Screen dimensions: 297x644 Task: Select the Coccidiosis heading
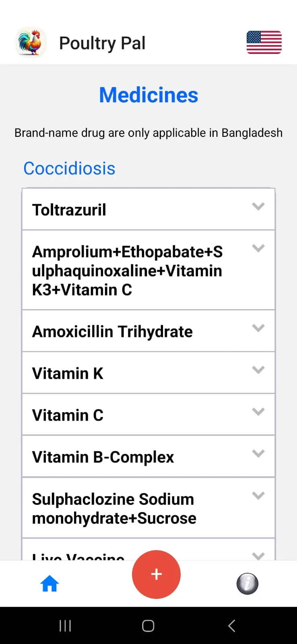click(69, 168)
